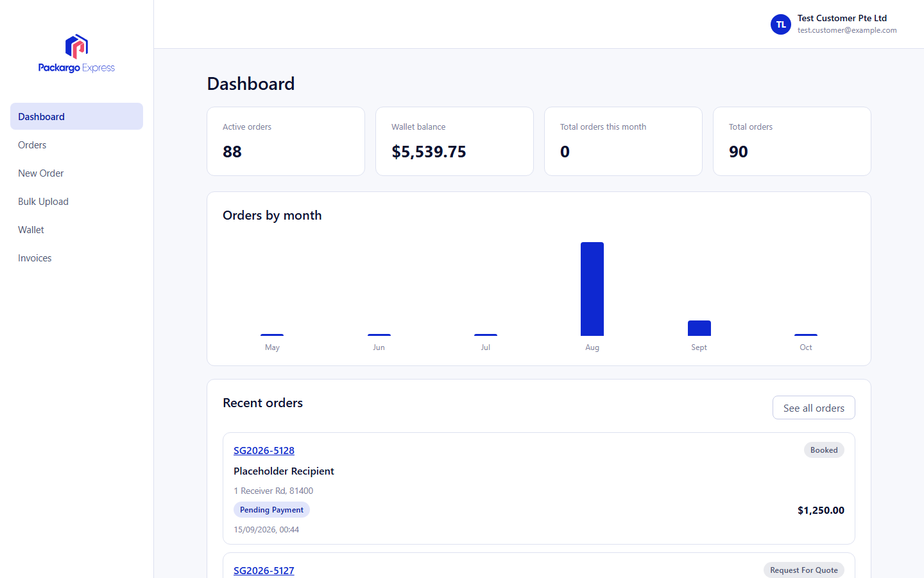Select the Sept bar in chart
This screenshot has height=578, width=924.
pyautogui.click(x=699, y=328)
